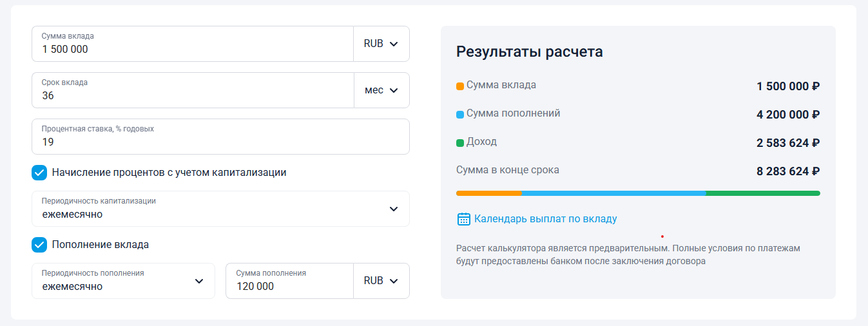Click the orange Сумма вклада legend marker
Image resolution: width=868 pixels, height=326 pixels.
[x=460, y=86]
